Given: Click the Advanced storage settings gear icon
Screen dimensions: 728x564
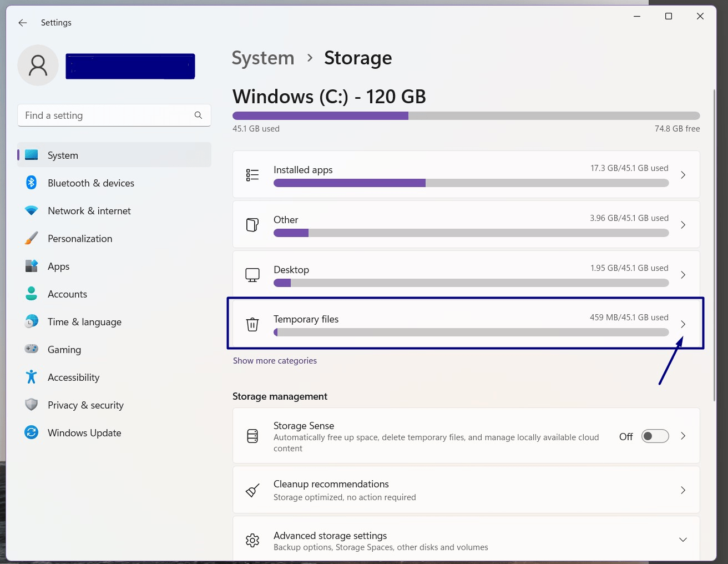Looking at the screenshot, I should (252, 540).
